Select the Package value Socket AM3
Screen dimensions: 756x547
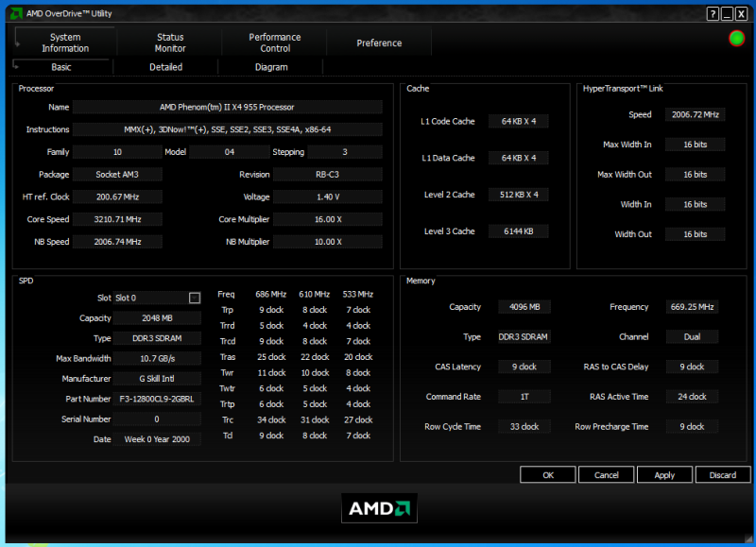(x=117, y=174)
